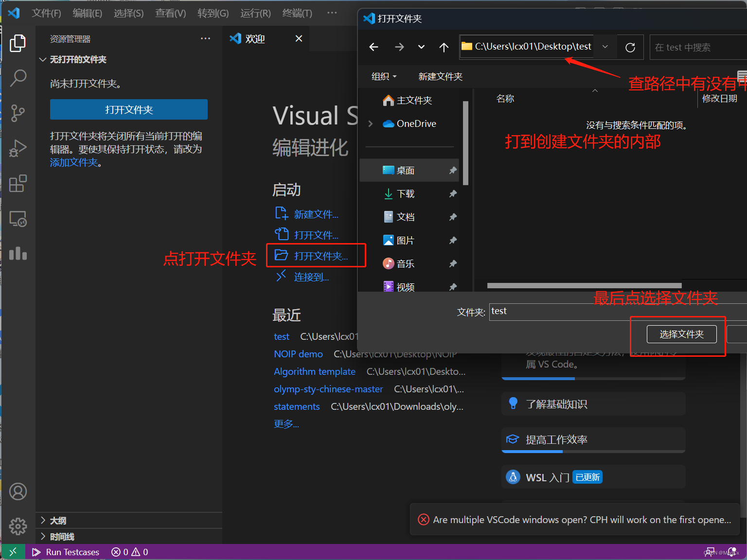Image resolution: width=747 pixels, height=560 pixels.
Task: Open the Manage gear icon
Action: (x=18, y=526)
